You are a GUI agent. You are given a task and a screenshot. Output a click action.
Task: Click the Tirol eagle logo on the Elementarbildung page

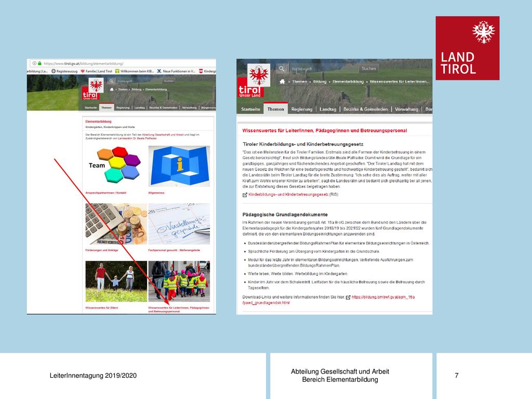pyautogui.click(x=96, y=85)
